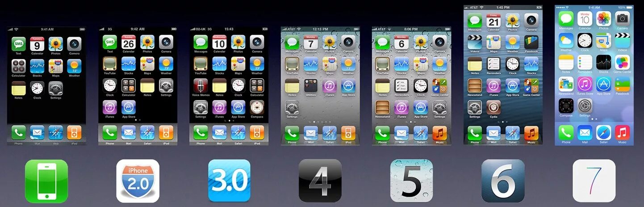This screenshot has width=644, height=207.
Task: Open Compass on the iOS 7 screen
Action: coord(566,106)
